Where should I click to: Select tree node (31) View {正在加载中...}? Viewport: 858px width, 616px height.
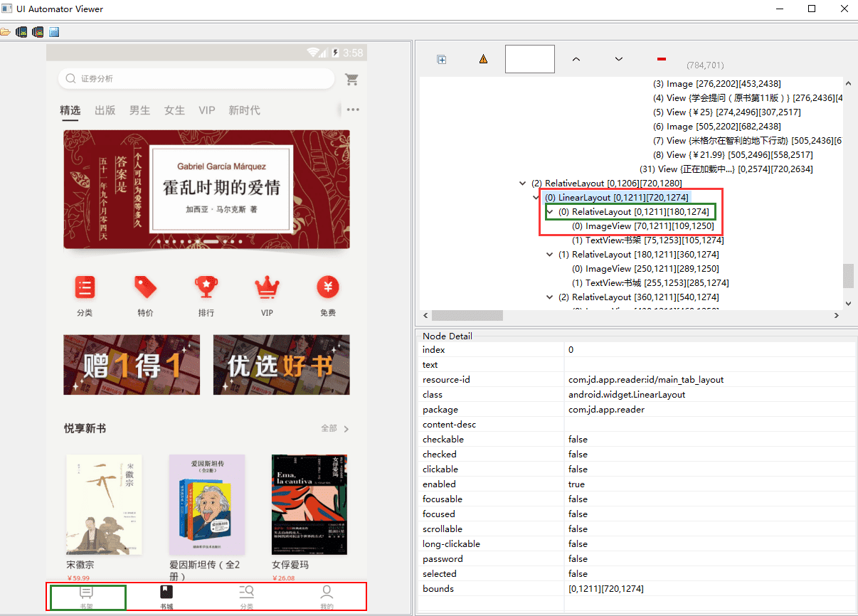pos(726,169)
